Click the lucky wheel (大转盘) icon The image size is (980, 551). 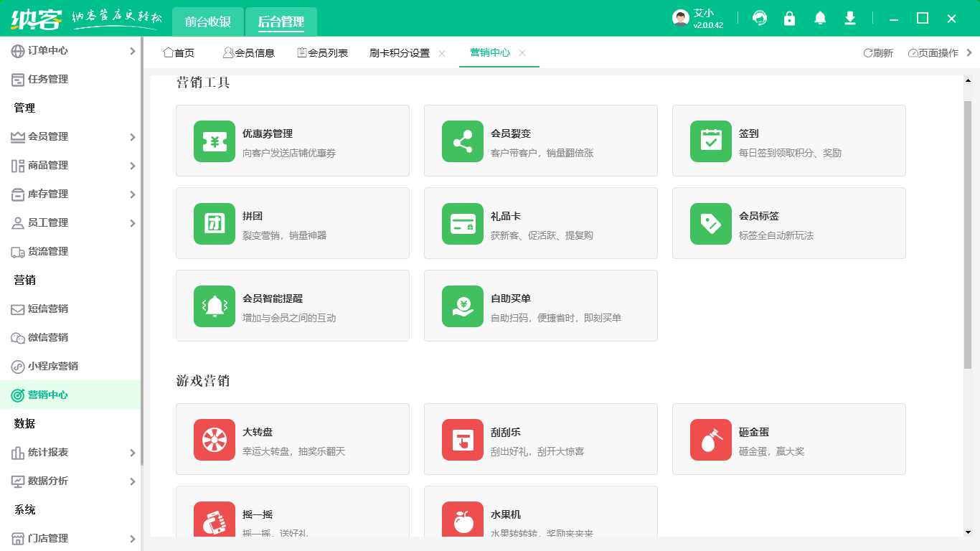[214, 440]
